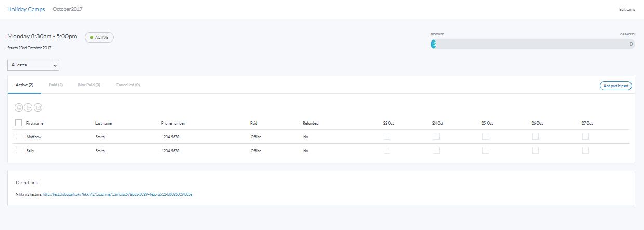The image size is (644, 230).
Task: Switch to the Not Paid (0) tab
Action: pos(89,85)
